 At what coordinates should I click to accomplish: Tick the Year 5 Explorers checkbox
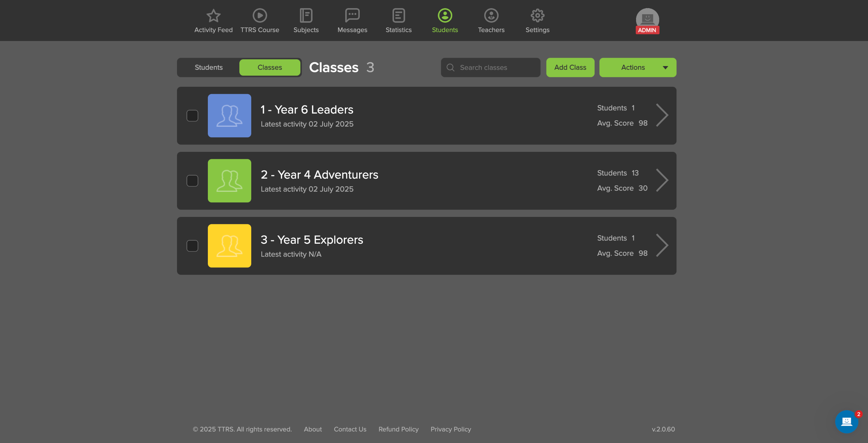[192, 246]
